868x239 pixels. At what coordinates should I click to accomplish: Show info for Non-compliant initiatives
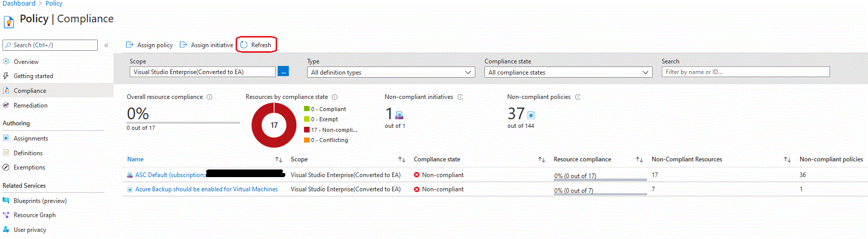pyautogui.click(x=460, y=97)
